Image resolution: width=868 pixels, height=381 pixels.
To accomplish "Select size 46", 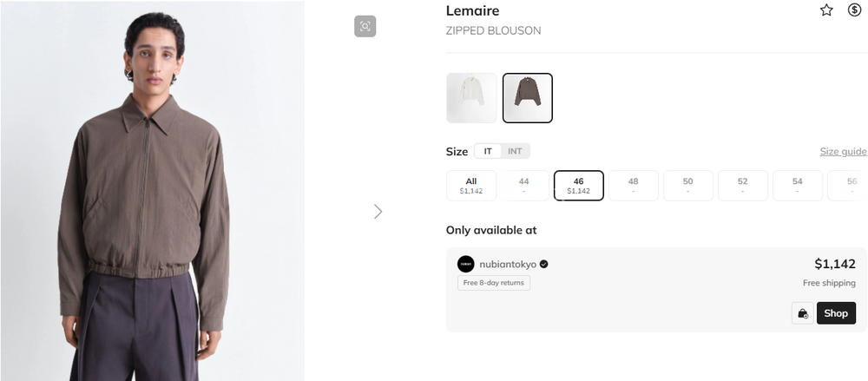I will pos(579,185).
